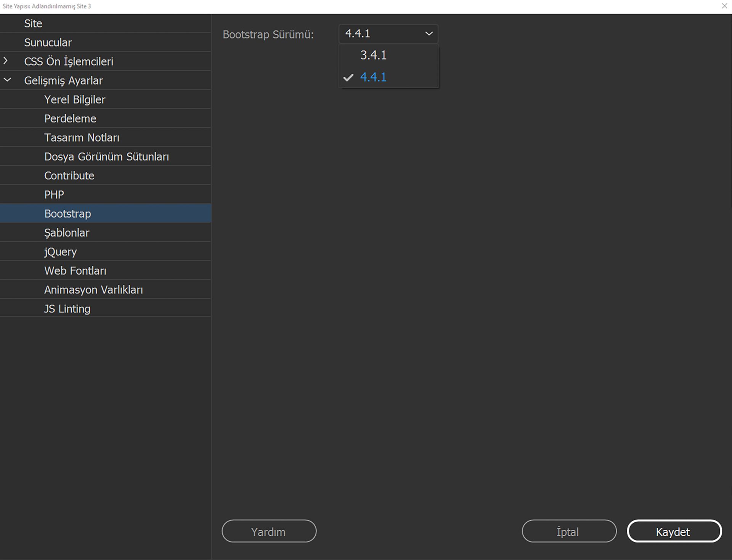
Task: Open Dosya Görünüm Sütunları settings
Action: 106,156
